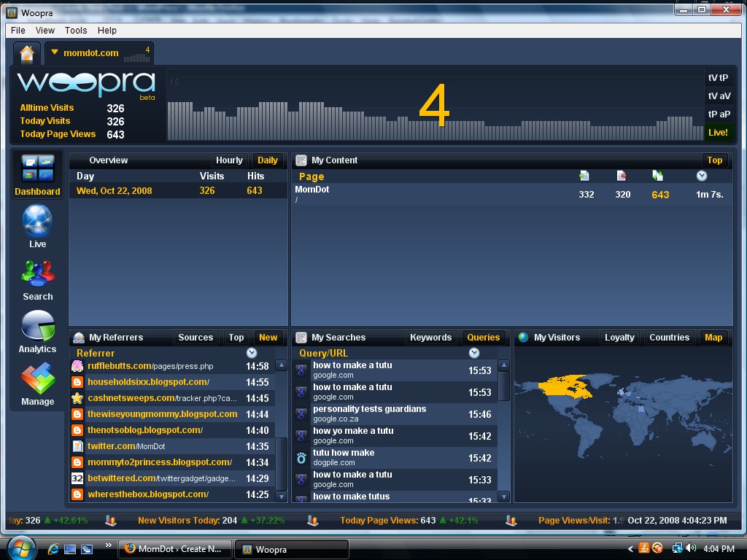Sort by entry pages column icon
The image size is (747, 560).
[x=584, y=176]
